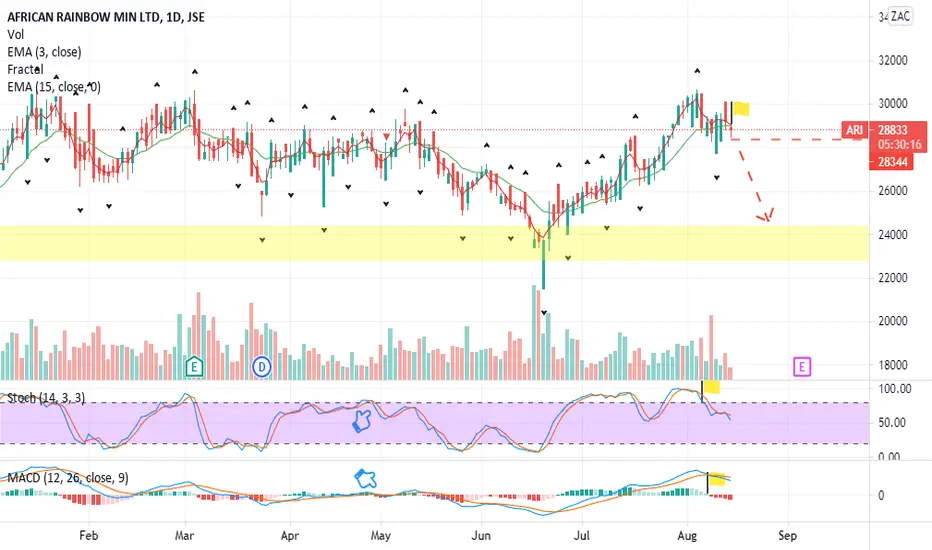Click the yellow flag marker beside latest candle
This screenshot has width=932, height=550.
(x=741, y=109)
